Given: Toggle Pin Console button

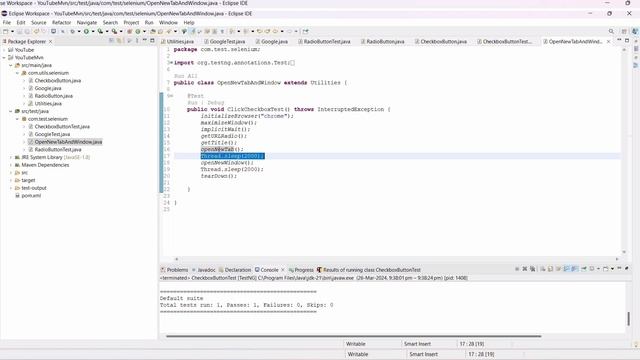Looking at the screenshot, I should (x=584, y=269).
